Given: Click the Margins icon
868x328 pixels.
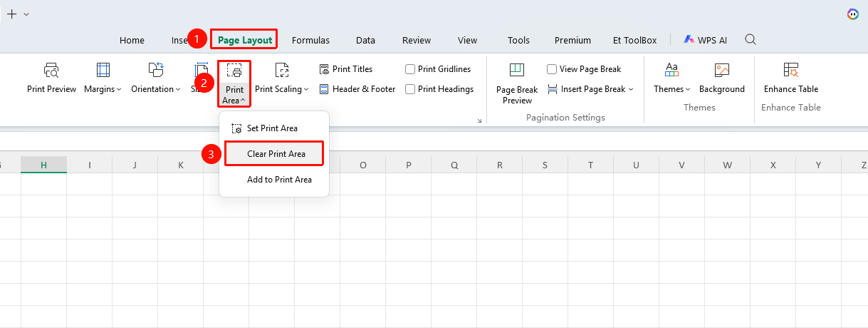Looking at the screenshot, I should click(x=103, y=70).
